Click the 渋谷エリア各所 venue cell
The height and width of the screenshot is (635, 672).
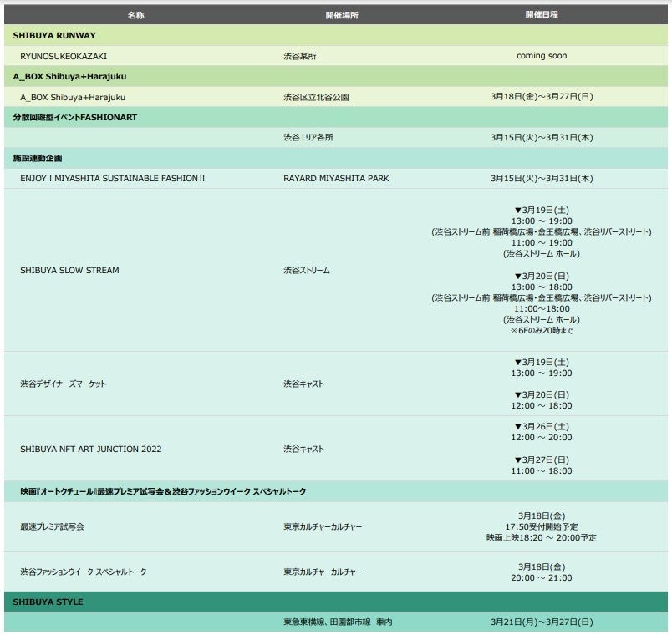308,138
